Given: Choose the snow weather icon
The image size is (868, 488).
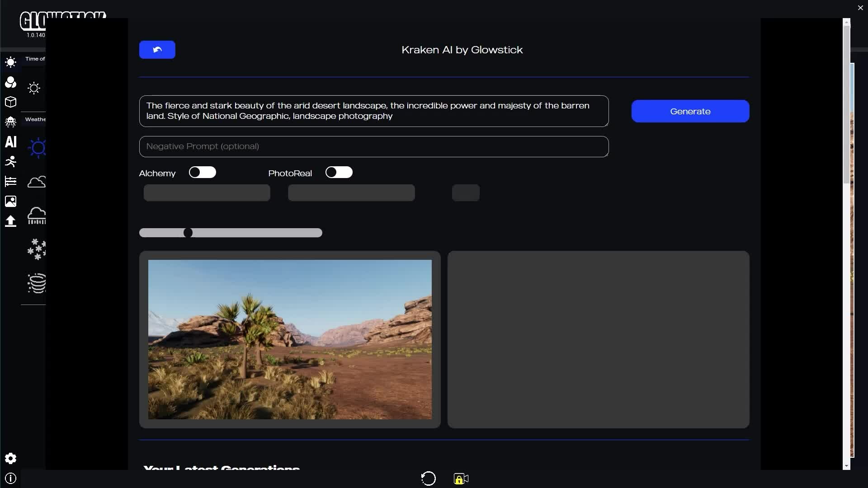Looking at the screenshot, I should [37, 249].
